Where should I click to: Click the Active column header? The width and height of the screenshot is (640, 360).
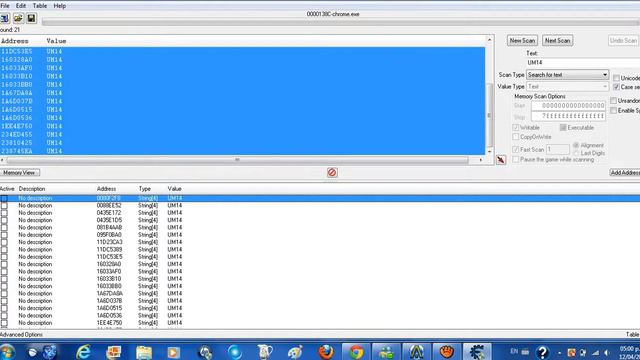[x=7, y=189]
